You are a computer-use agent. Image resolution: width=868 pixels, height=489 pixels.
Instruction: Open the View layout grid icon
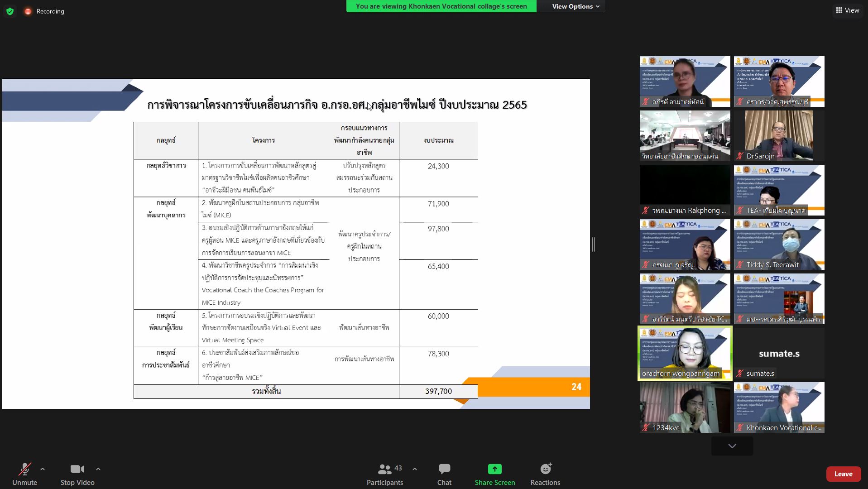(x=847, y=10)
